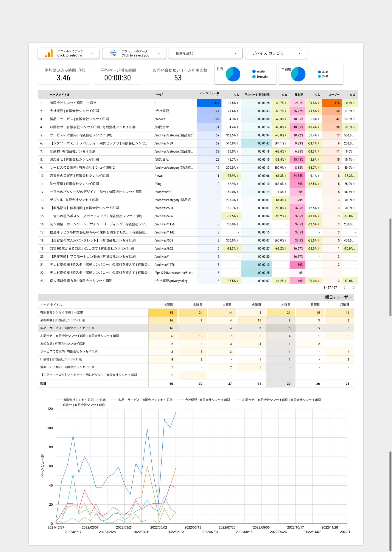Click the Google Analytics logo icon

tap(49, 53)
